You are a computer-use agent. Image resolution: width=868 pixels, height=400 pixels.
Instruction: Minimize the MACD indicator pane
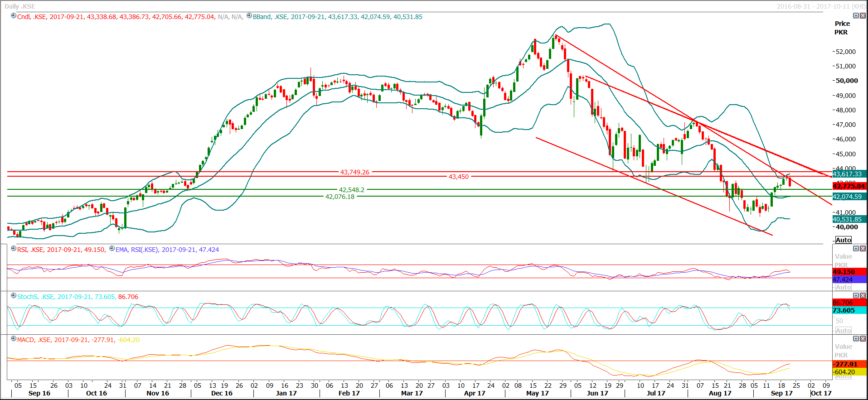point(856,339)
